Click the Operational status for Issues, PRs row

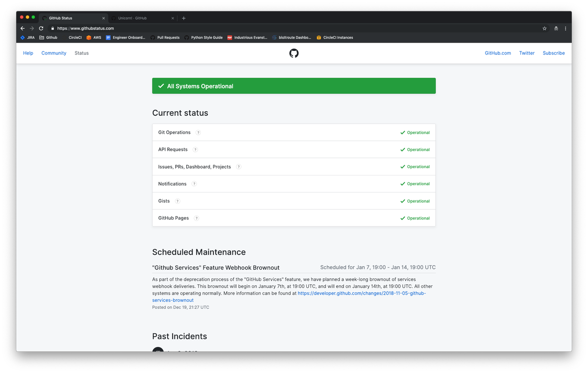pyautogui.click(x=415, y=167)
